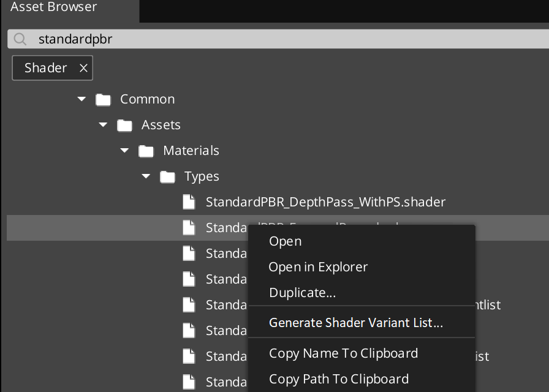This screenshot has height=392, width=549.
Task: Collapse the Materials folder chevron
Action: point(124,150)
